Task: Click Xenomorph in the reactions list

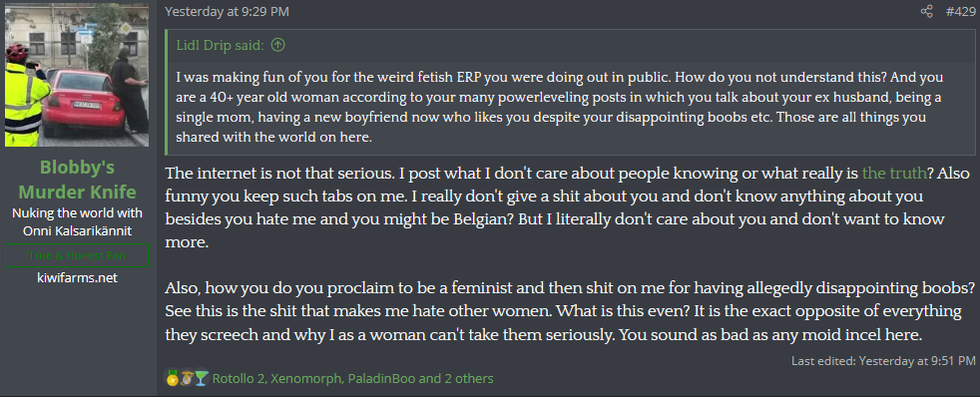Action: point(304,378)
